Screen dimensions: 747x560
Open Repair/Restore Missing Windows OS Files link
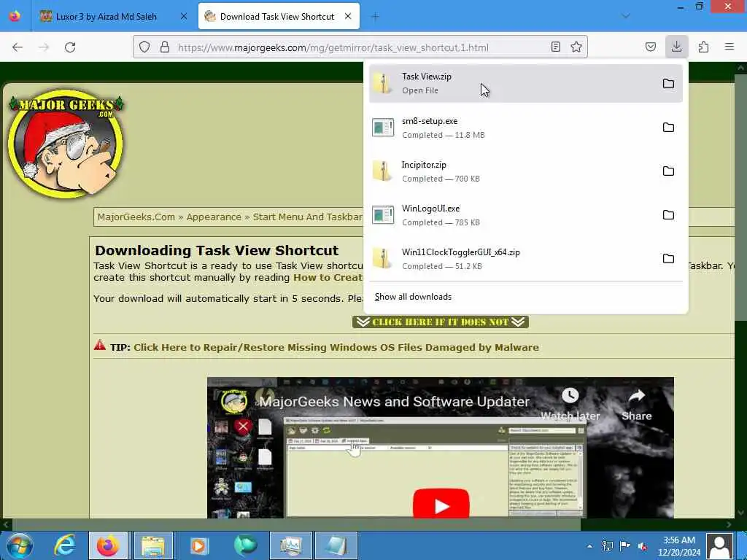pyautogui.click(x=336, y=347)
